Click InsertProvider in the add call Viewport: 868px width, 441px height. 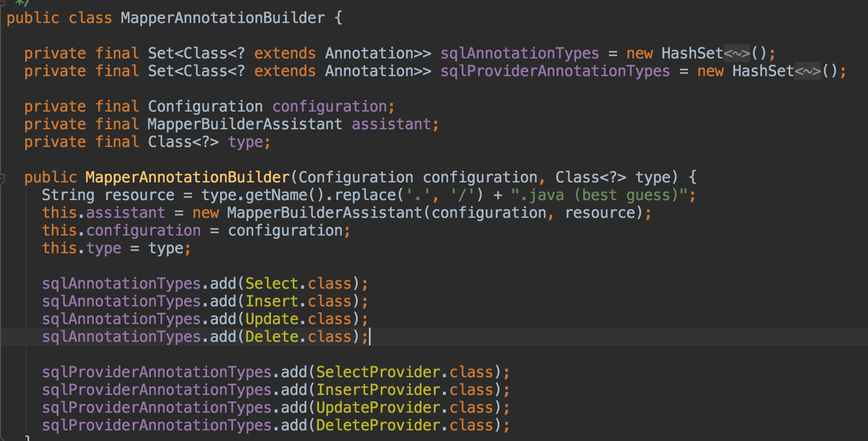(x=378, y=390)
